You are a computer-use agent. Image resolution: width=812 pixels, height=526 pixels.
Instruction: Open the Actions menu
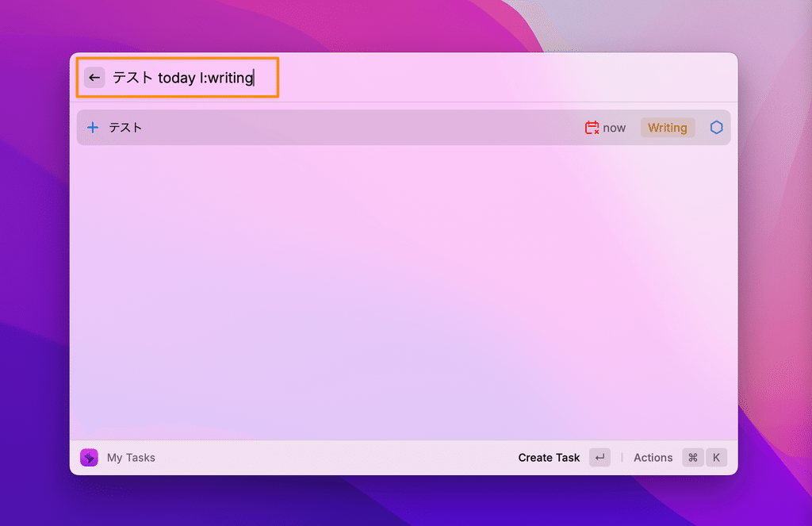653,458
